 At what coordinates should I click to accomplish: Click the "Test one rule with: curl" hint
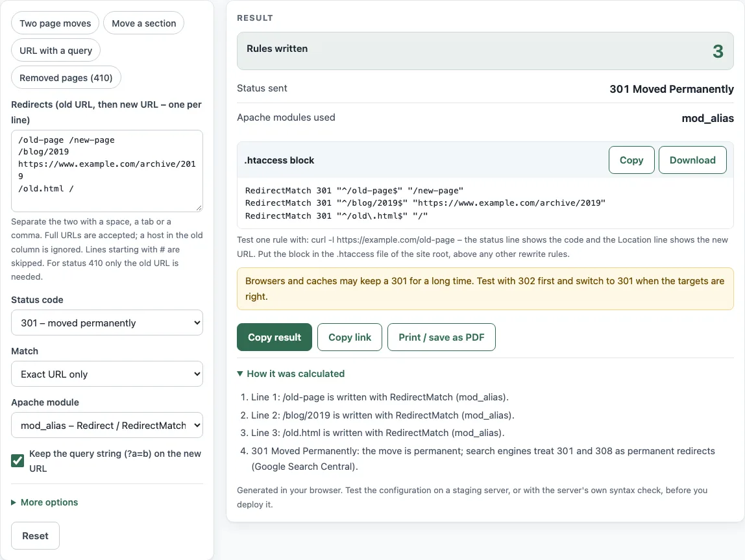(482, 247)
